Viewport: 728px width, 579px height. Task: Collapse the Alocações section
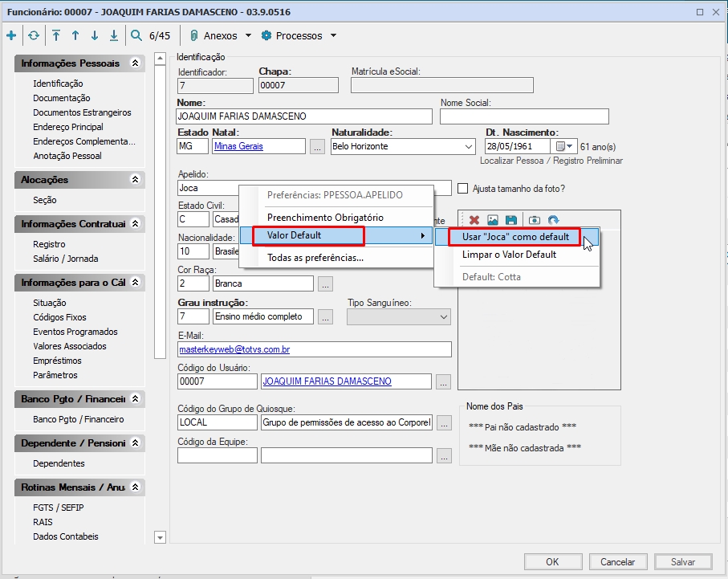click(x=135, y=179)
